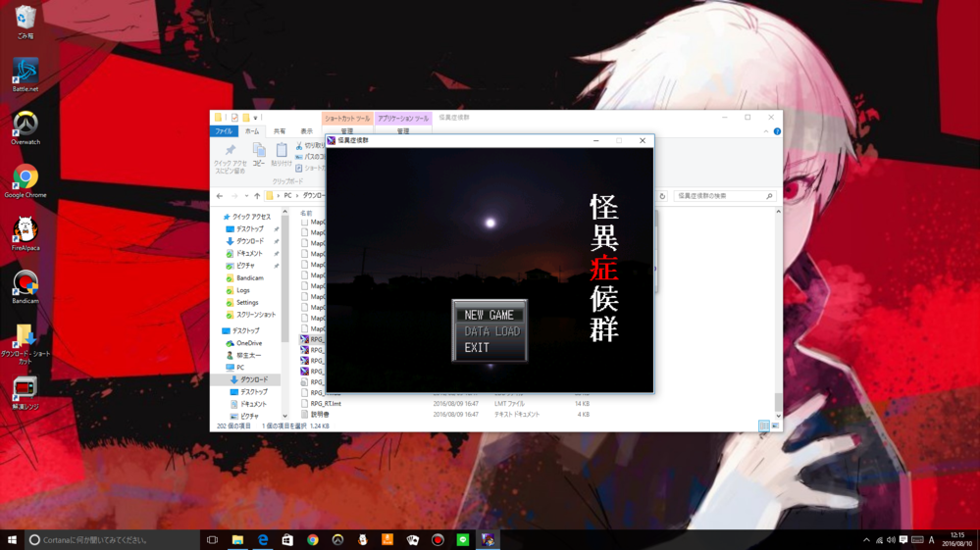Click the パスのコピー icon in the ribbon
Screen dimensions: 980x550
coord(299,157)
